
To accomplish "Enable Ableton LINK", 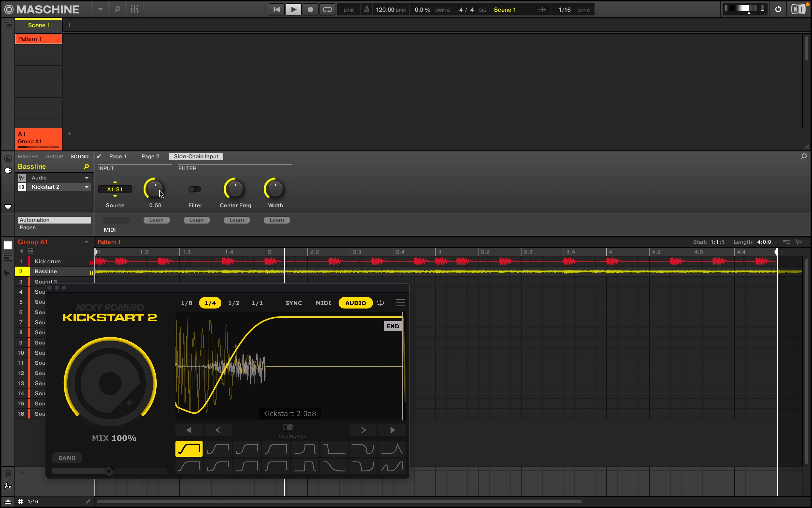I will pyautogui.click(x=349, y=10).
